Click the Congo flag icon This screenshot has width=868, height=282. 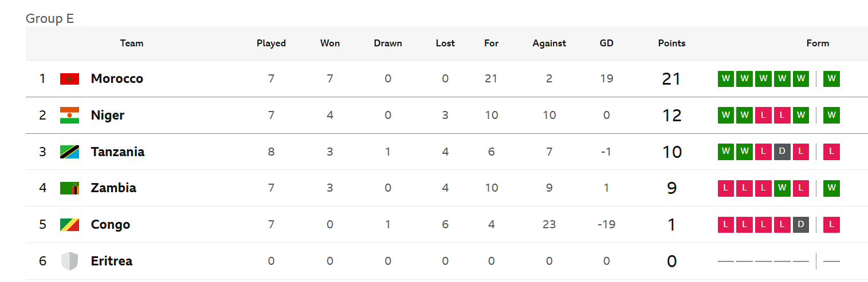(69, 225)
